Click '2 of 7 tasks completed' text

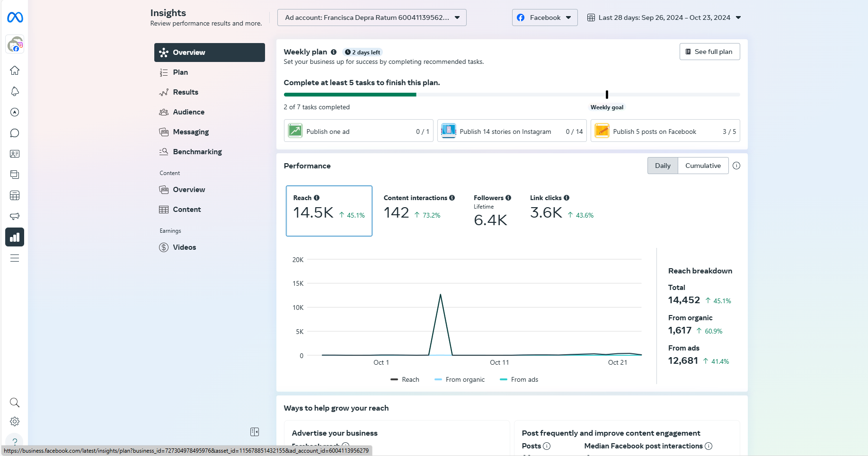click(x=317, y=107)
